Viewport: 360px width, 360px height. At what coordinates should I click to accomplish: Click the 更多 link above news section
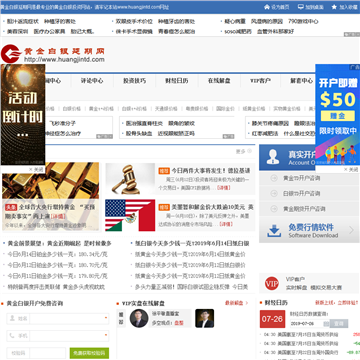pyautogui.click(x=241, y=151)
